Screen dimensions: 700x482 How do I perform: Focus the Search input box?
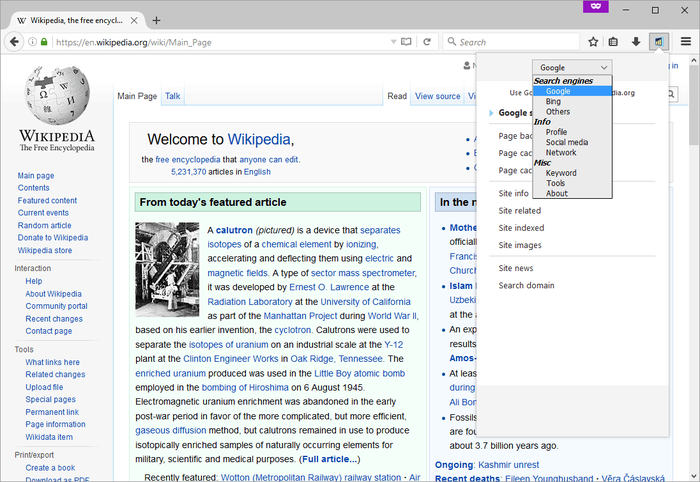tap(511, 42)
